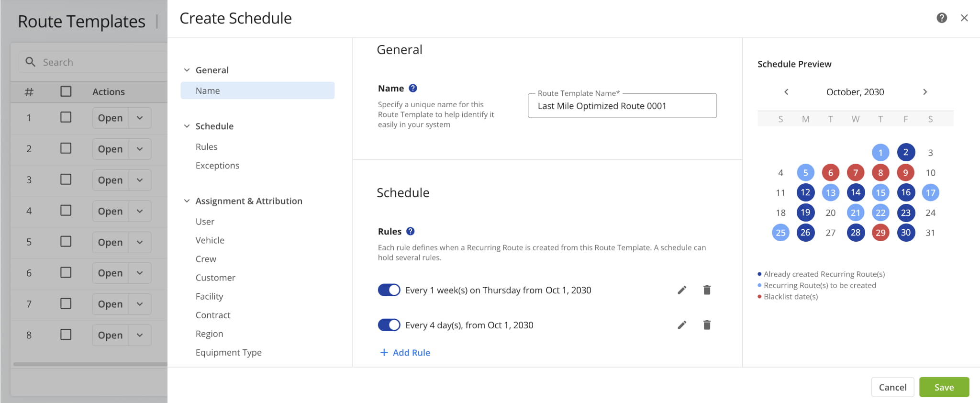Collapse the Schedule section in sidebar

pyautogui.click(x=187, y=126)
